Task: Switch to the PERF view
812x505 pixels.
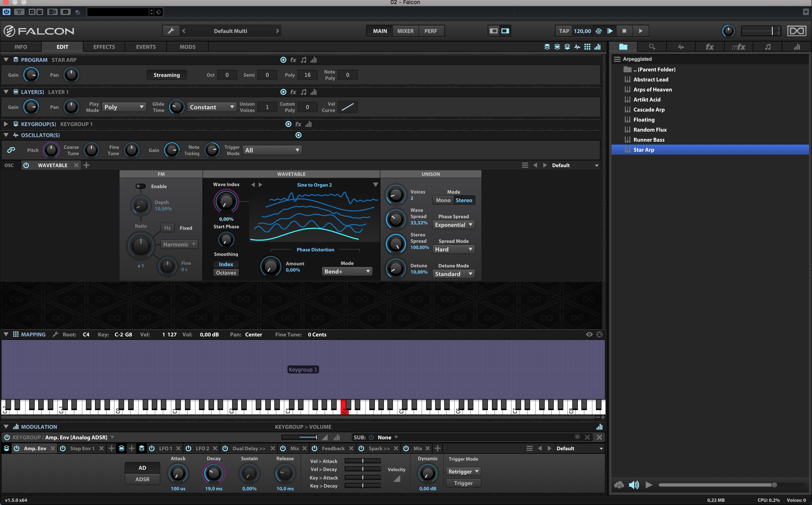Action: pyautogui.click(x=431, y=31)
